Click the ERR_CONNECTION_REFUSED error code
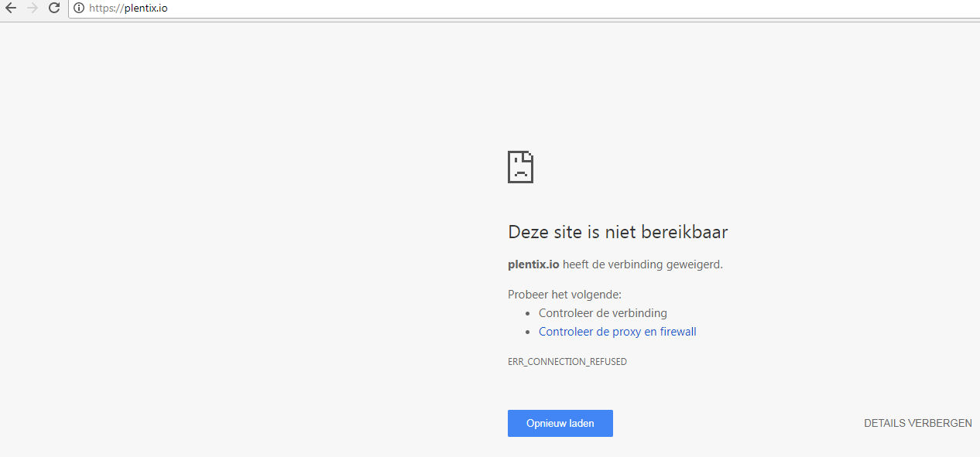The image size is (980, 457). [567, 362]
